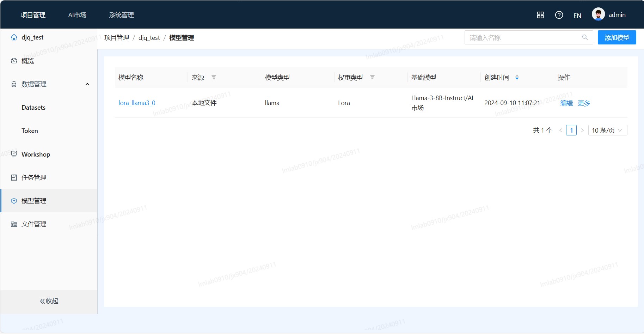Image resolution: width=644 pixels, height=334 pixels.
Task: Collapse the 数据管理 submenu
Action: coord(87,84)
